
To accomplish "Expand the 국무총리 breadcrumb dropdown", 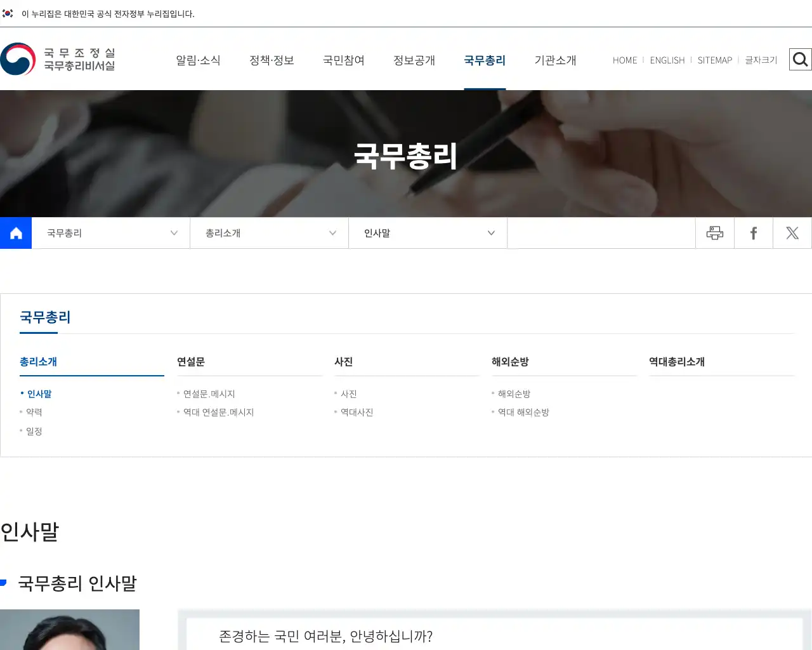I will [111, 233].
